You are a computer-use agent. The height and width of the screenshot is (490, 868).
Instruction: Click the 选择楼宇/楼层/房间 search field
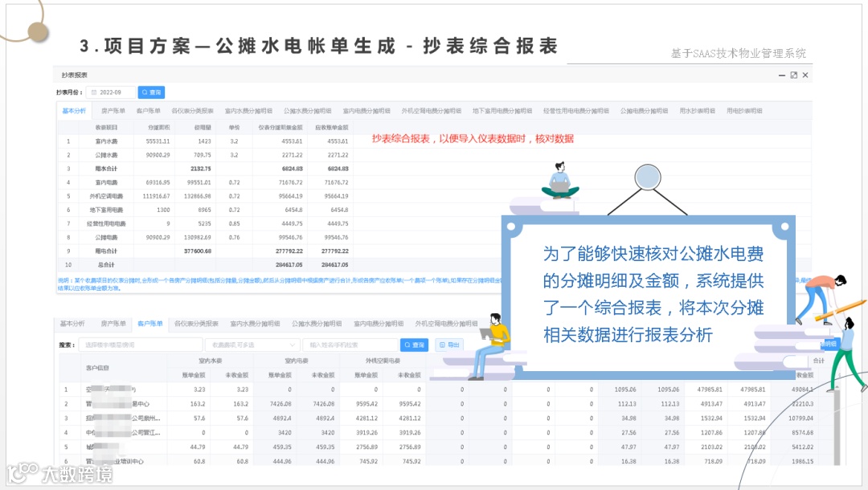coord(141,345)
